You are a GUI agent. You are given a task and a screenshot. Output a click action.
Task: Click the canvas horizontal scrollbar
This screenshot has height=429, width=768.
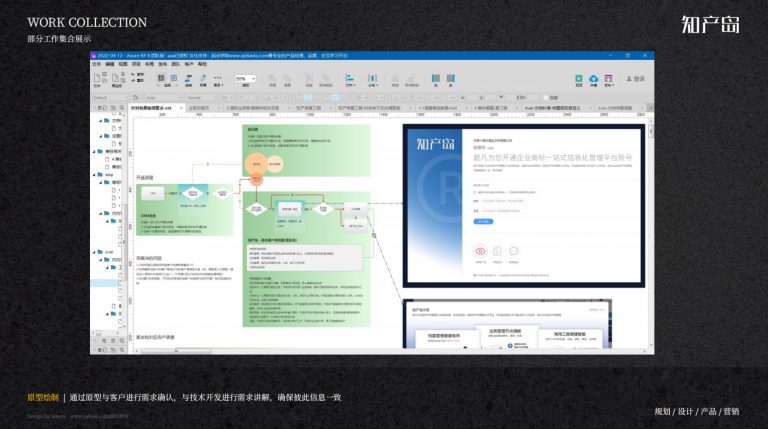[176, 351]
